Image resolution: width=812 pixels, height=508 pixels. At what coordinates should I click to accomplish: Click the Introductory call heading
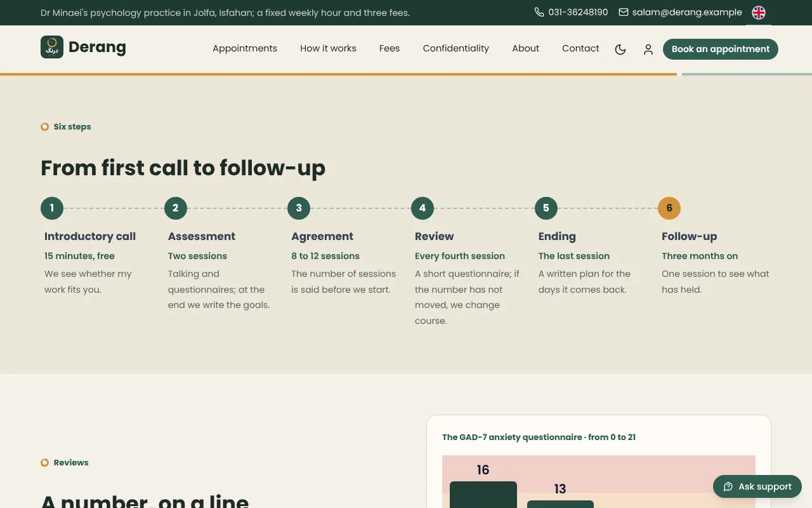tap(90, 236)
